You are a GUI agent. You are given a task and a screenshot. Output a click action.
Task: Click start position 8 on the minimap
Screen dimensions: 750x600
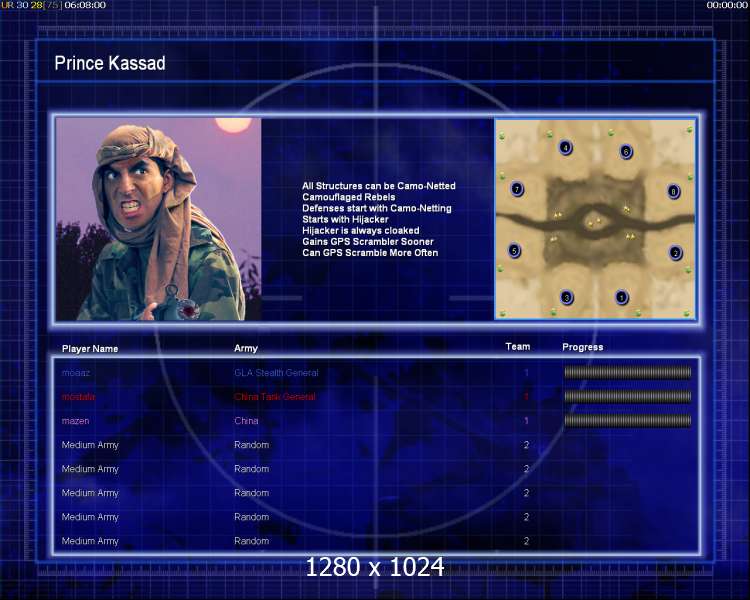point(673,191)
